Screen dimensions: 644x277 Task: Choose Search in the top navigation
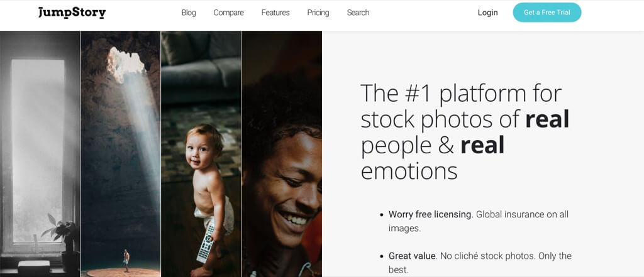[358, 13]
